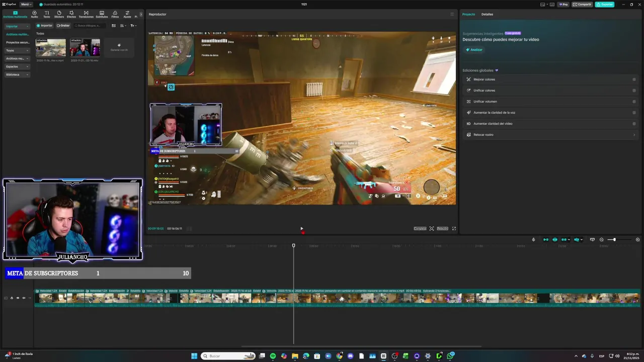
Task: Expand the Tuyos sidebar section
Action: click(x=18, y=50)
